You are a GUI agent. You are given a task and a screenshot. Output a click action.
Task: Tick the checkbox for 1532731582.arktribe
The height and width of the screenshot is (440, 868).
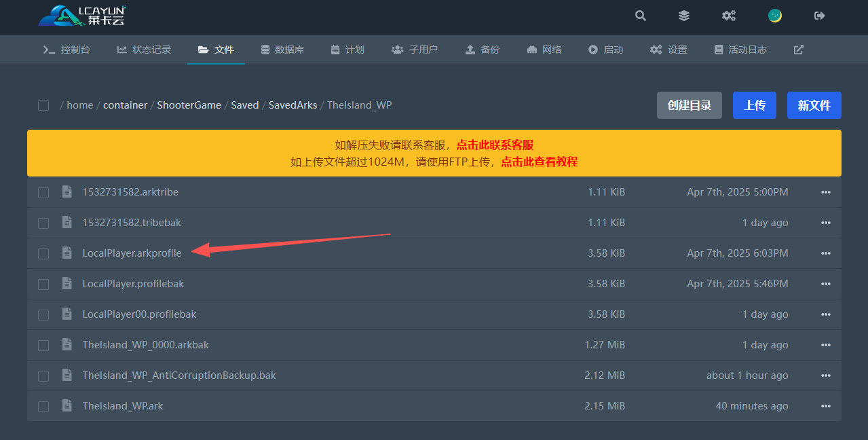[x=43, y=192]
